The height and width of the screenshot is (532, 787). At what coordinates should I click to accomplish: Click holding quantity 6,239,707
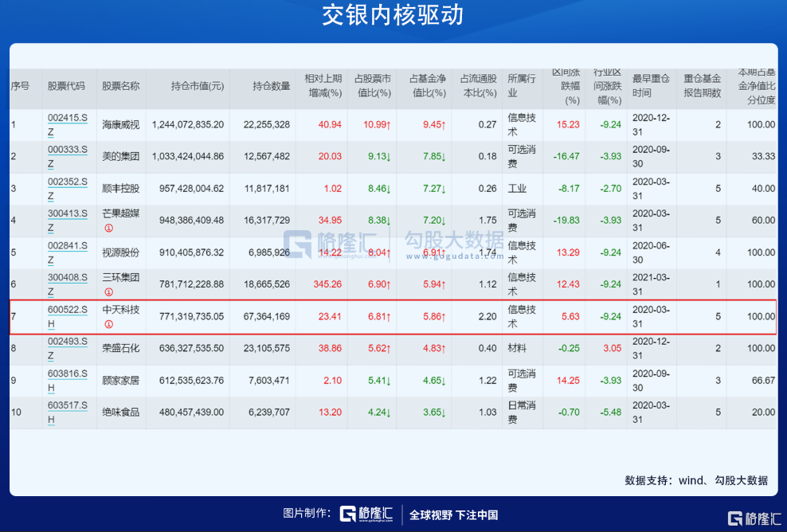(269, 412)
